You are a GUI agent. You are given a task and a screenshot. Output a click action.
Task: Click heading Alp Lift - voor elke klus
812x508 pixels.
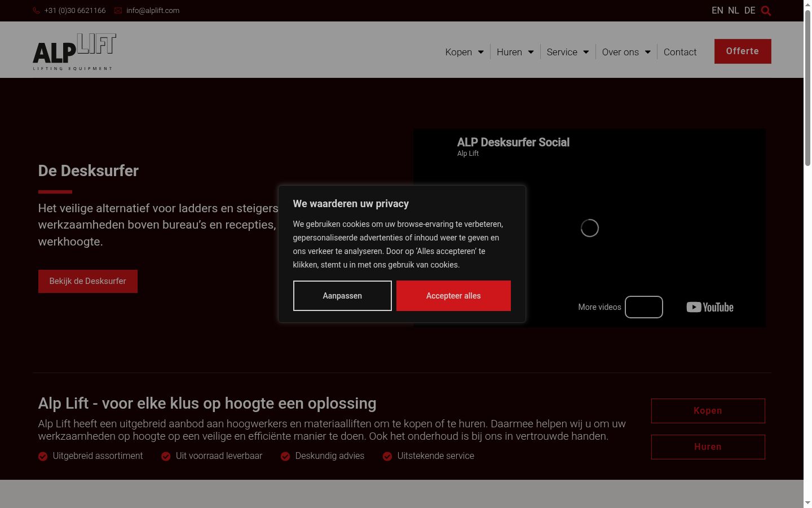coord(207,404)
